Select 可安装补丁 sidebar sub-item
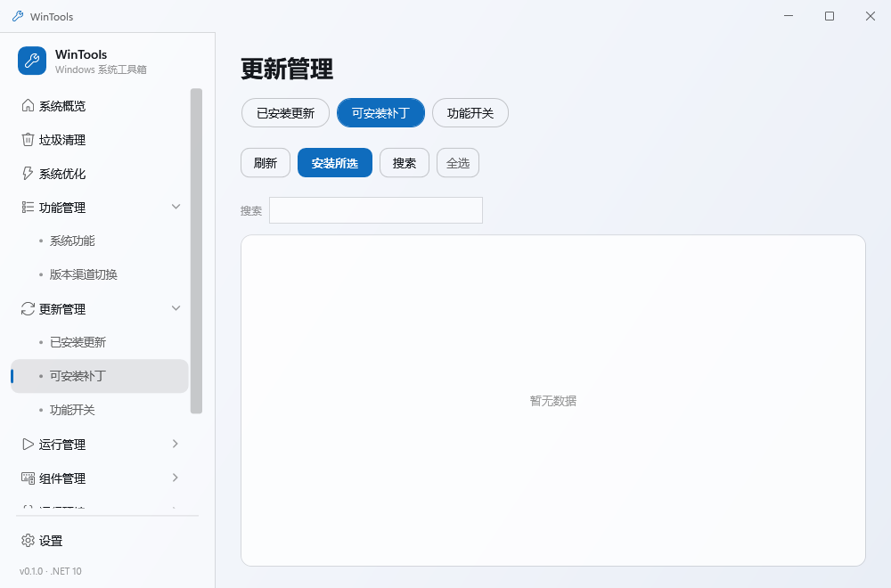This screenshot has height=588, width=891. (100, 376)
